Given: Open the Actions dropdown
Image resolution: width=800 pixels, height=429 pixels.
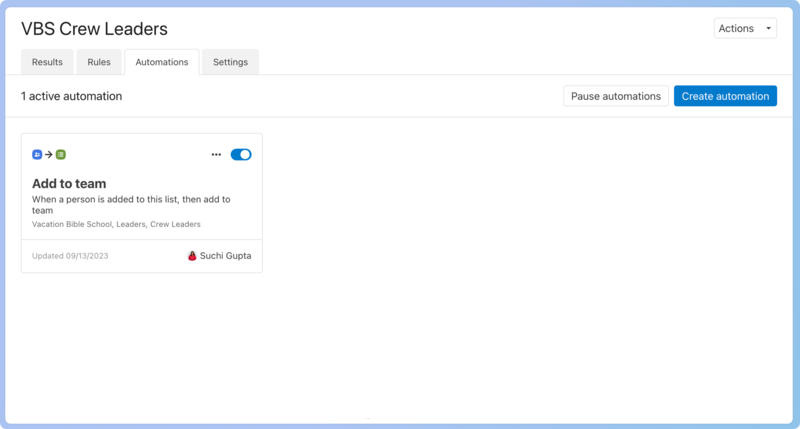Looking at the screenshot, I should [745, 28].
